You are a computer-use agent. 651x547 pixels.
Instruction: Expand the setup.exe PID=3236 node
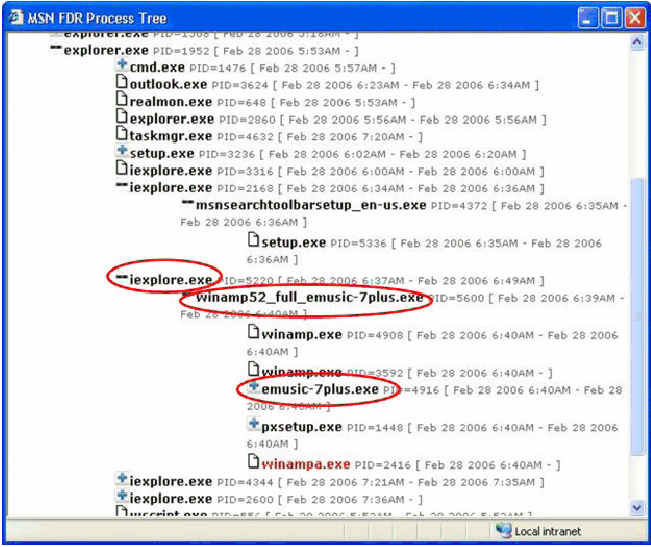[x=122, y=152]
